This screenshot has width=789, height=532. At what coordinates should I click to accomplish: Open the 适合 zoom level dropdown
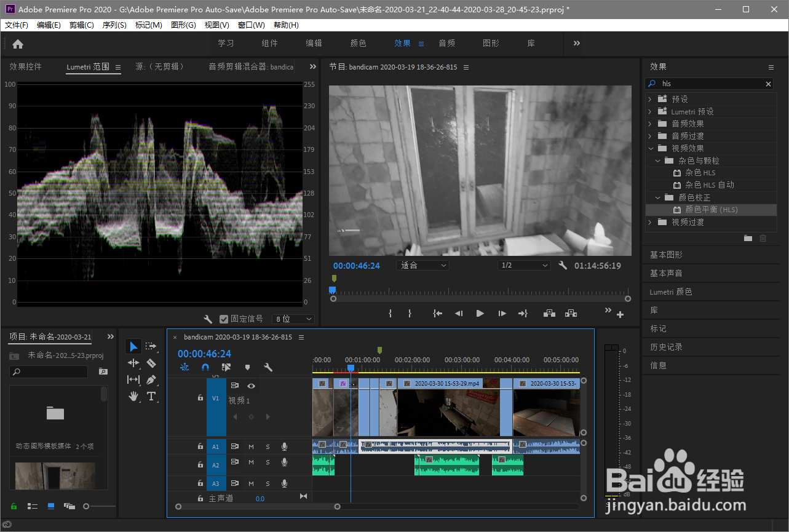click(x=424, y=266)
